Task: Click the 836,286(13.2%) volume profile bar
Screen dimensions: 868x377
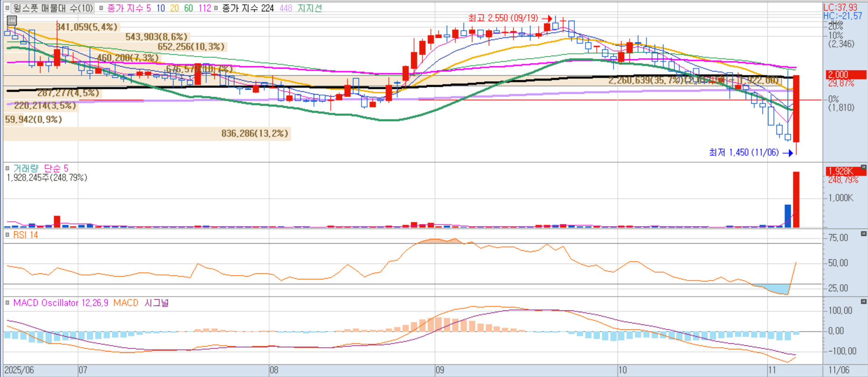Action: (x=147, y=134)
